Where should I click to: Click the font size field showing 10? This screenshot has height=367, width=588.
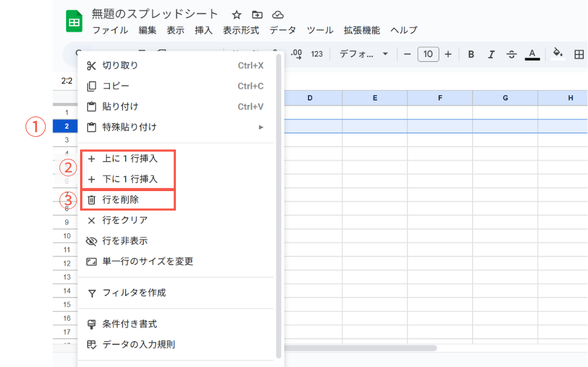coord(428,54)
